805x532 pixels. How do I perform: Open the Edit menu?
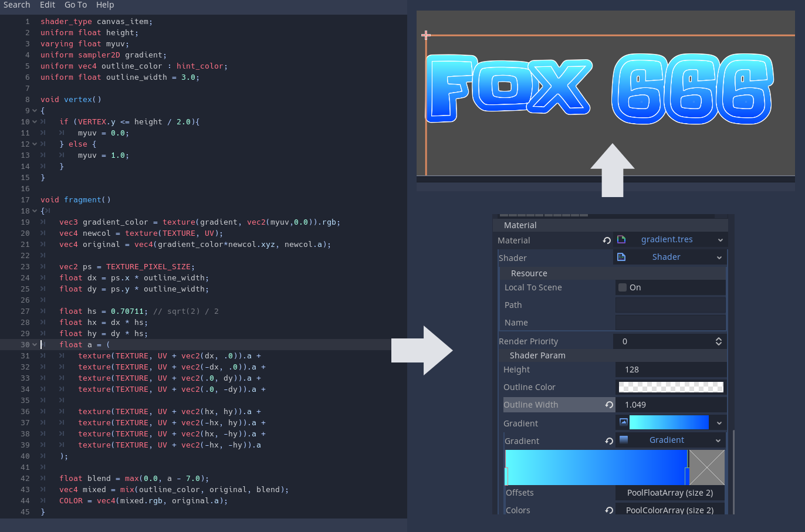pos(47,5)
